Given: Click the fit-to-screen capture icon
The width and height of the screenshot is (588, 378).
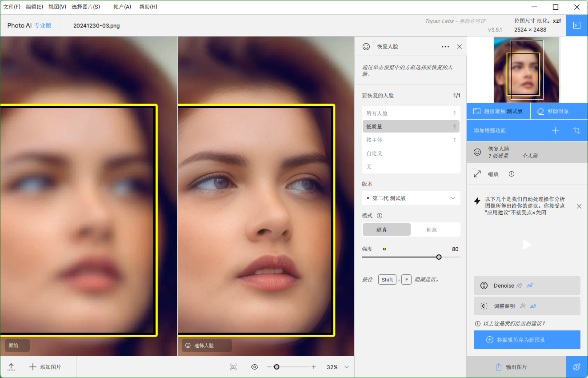Looking at the screenshot, I should [x=233, y=367].
